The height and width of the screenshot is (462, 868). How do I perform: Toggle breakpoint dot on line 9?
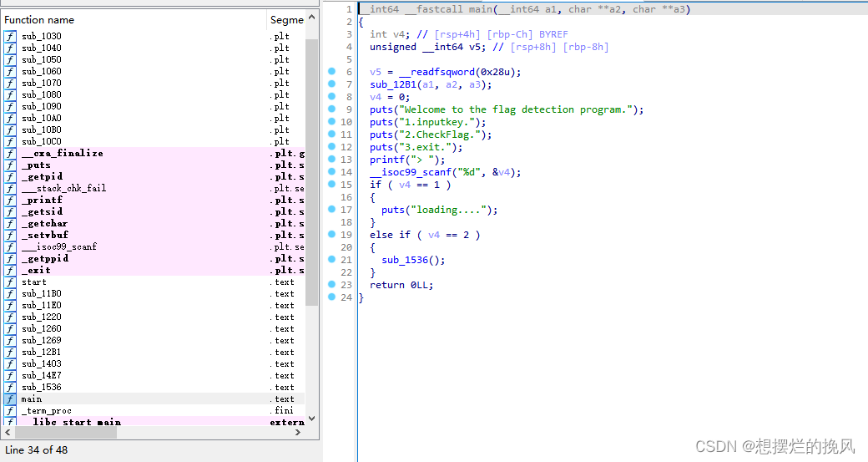tap(331, 109)
